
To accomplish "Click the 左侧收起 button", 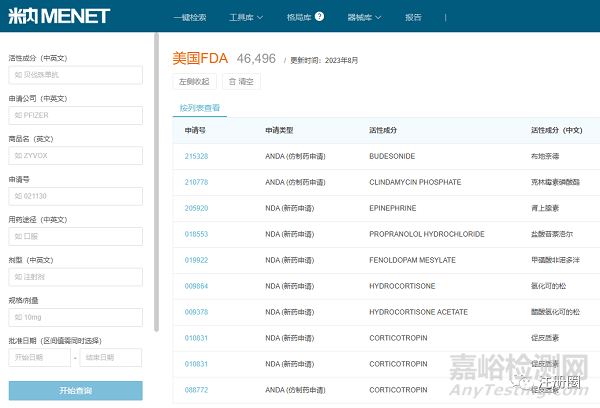I will coord(195,82).
